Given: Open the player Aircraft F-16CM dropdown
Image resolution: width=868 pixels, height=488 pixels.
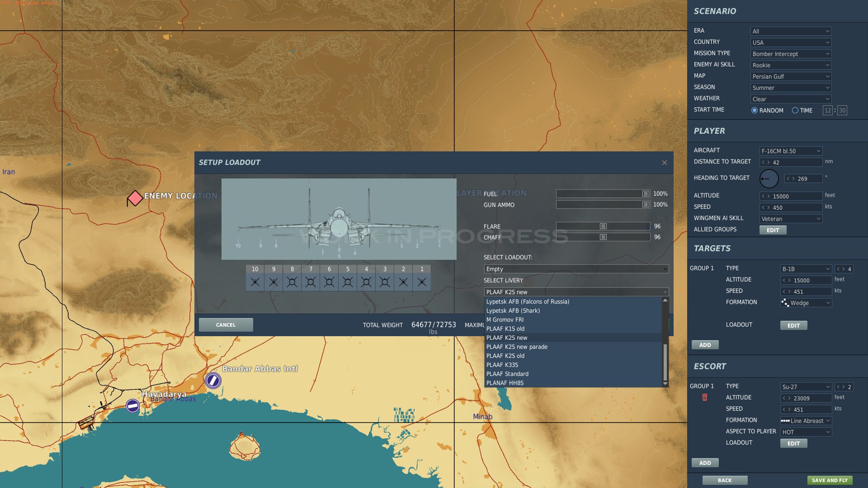Looking at the screenshot, I should (x=791, y=151).
